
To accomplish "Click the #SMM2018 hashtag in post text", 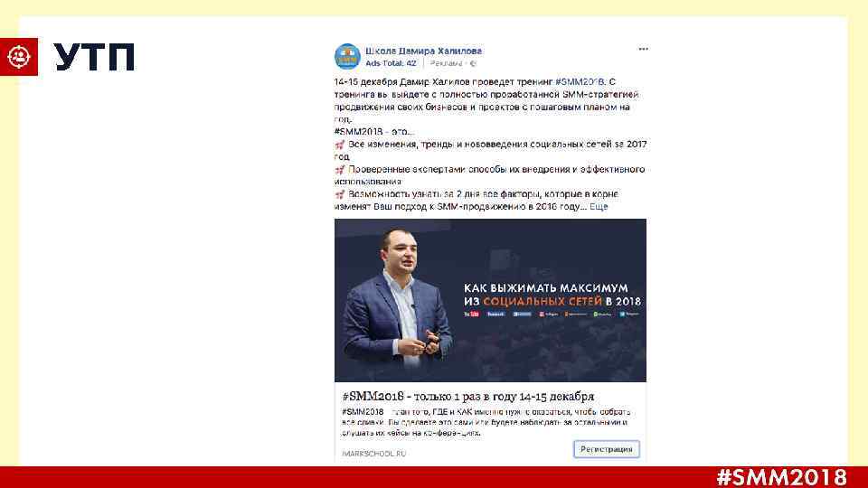I will [580, 82].
